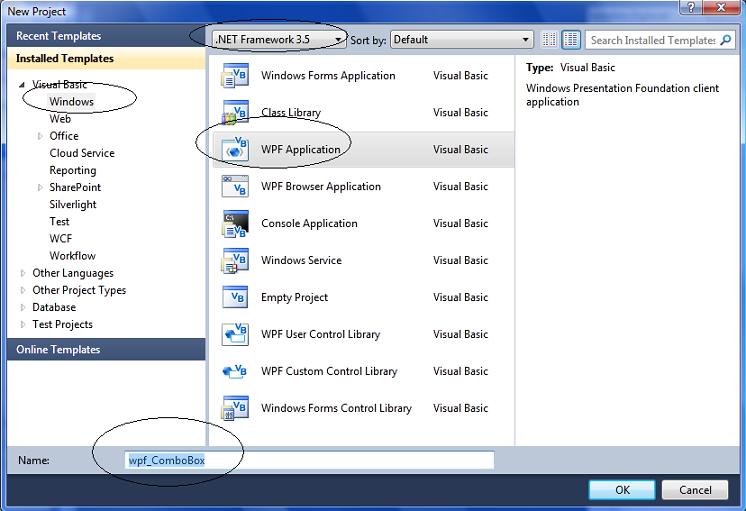746x511 pixels.
Task: Select Windows under Visual Basic tree
Action: [x=72, y=102]
